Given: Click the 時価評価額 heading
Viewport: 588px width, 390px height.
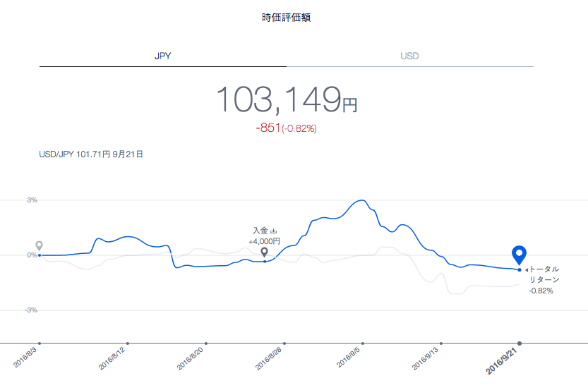Looking at the screenshot, I should pyautogui.click(x=286, y=17).
